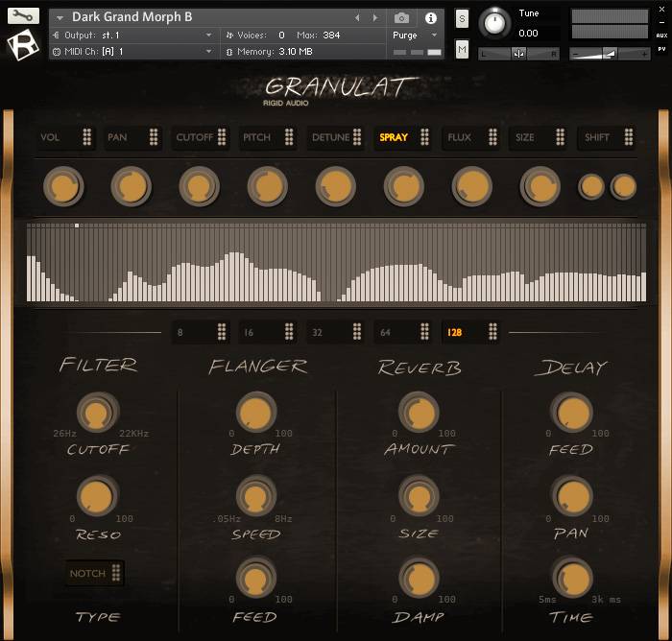Select the 8 steps button
The width and height of the screenshot is (672, 641).
(200, 332)
